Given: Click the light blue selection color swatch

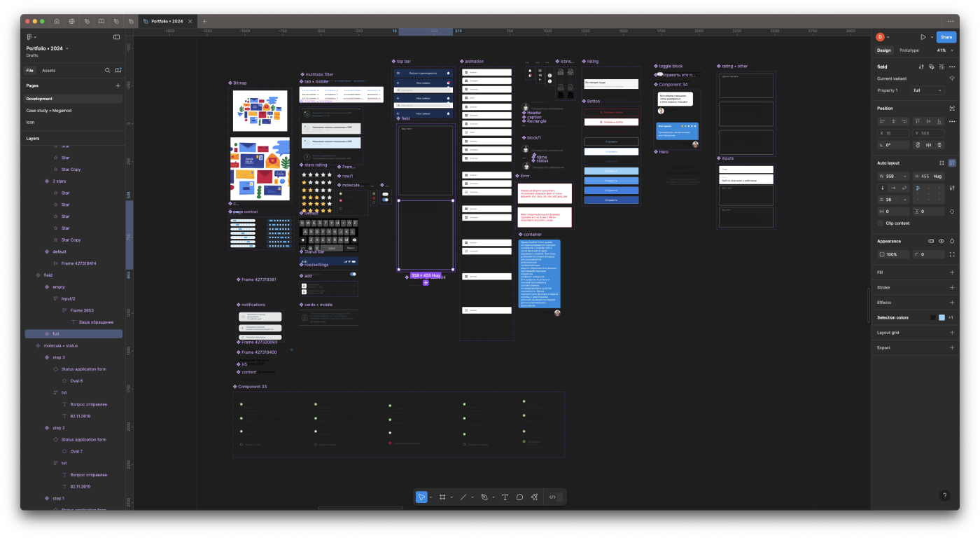Looking at the screenshot, I should (941, 317).
